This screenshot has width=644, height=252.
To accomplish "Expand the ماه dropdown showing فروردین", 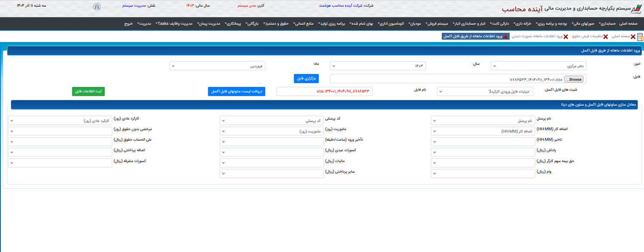I will click(217, 66).
